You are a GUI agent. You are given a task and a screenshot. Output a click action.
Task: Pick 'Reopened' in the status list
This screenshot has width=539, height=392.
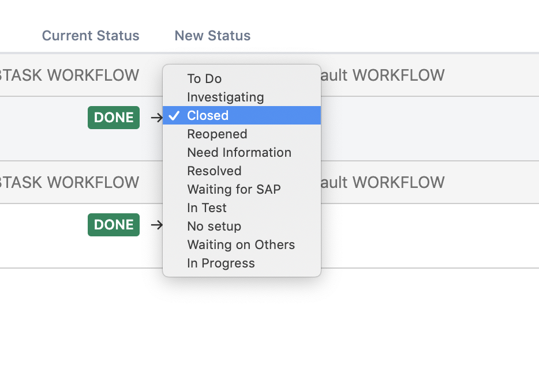point(242,134)
